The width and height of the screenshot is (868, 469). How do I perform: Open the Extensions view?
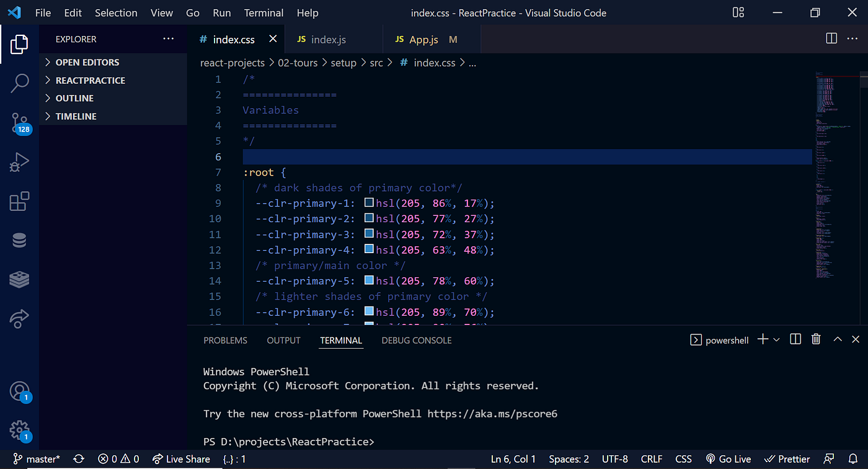click(19, 201)
